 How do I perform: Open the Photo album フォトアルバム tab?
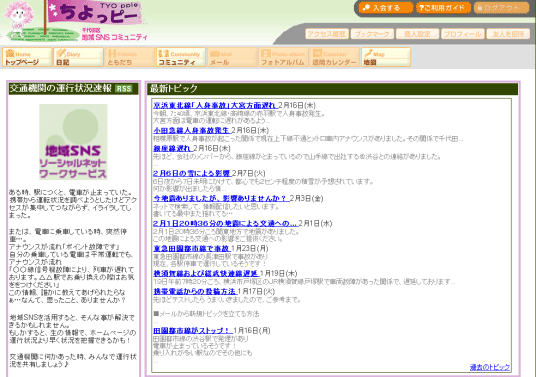pos(283,57)
